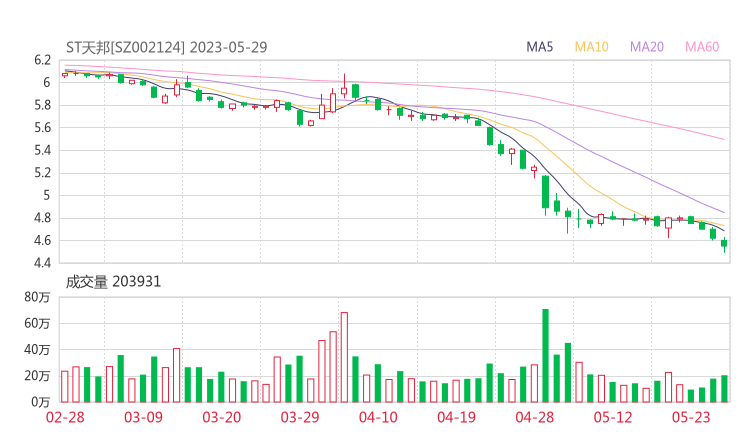Select the tallest green volume bar

pos(546,355)
